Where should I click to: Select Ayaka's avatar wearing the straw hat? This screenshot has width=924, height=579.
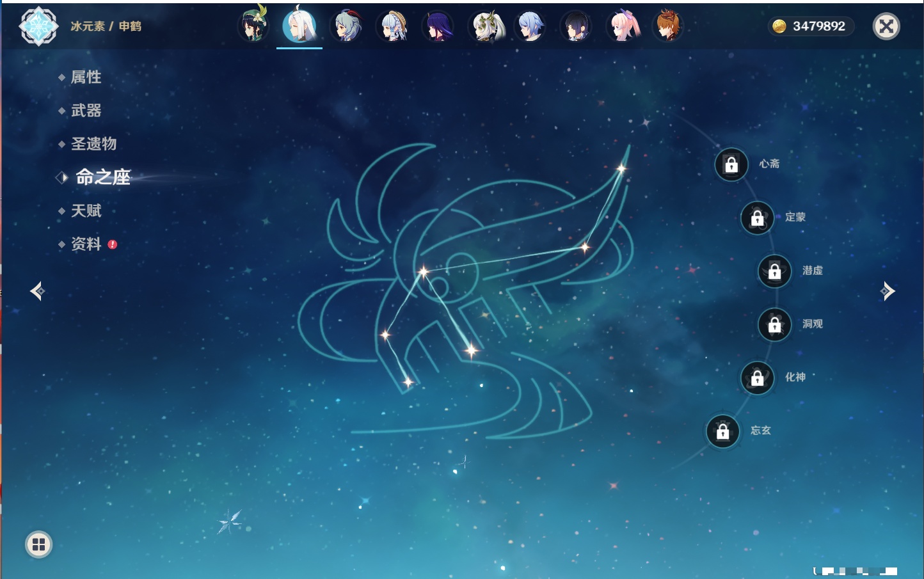point(393,27)
